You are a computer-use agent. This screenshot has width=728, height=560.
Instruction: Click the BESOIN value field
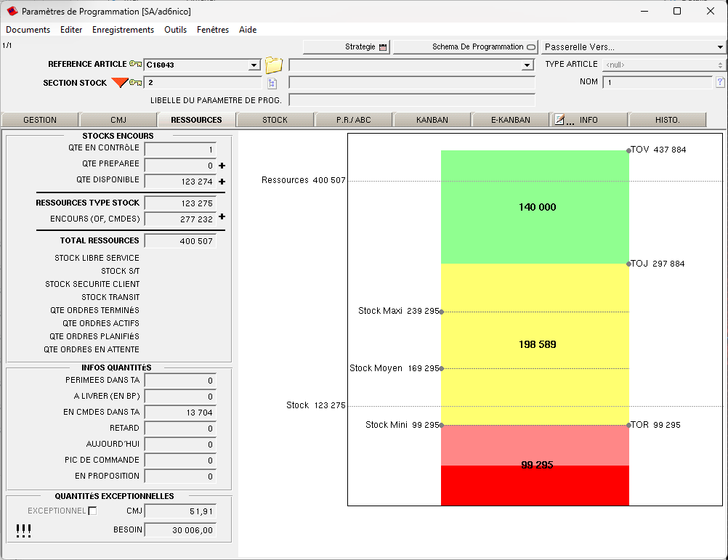click(x=180, y=530)
